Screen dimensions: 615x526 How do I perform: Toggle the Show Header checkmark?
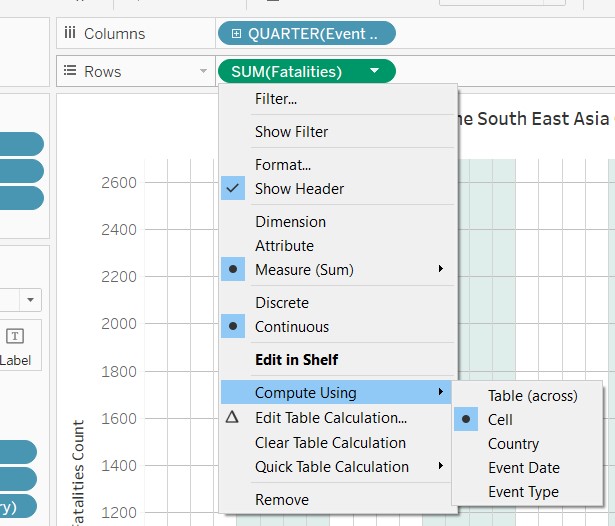pyautogui.click(x=232, y=189)
